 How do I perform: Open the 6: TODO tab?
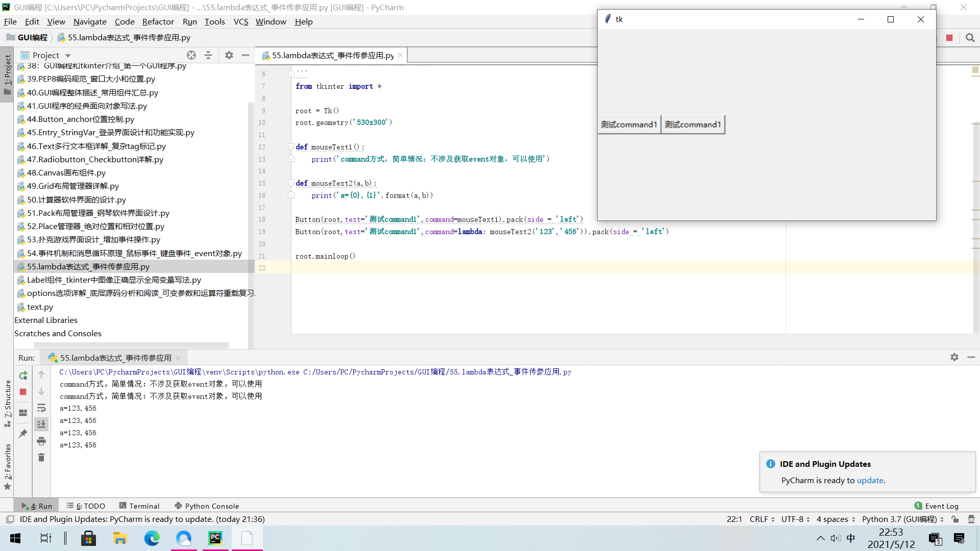point(86,506)
